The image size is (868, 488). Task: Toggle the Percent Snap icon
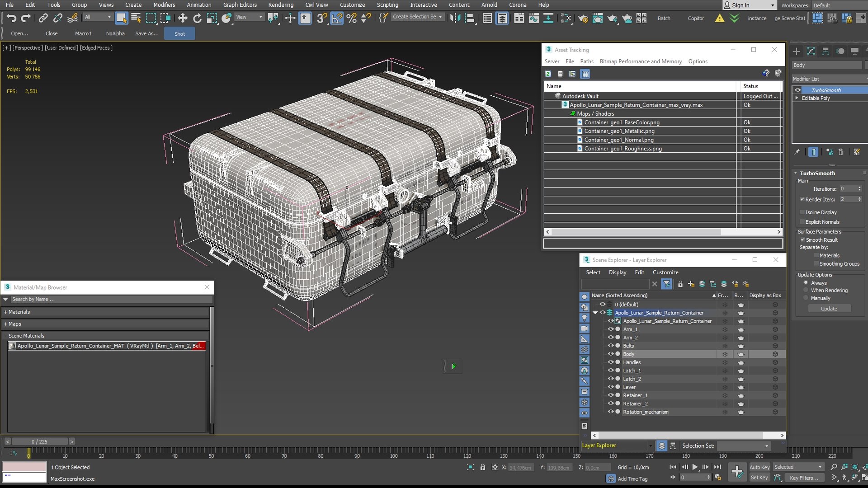[351, 18]
